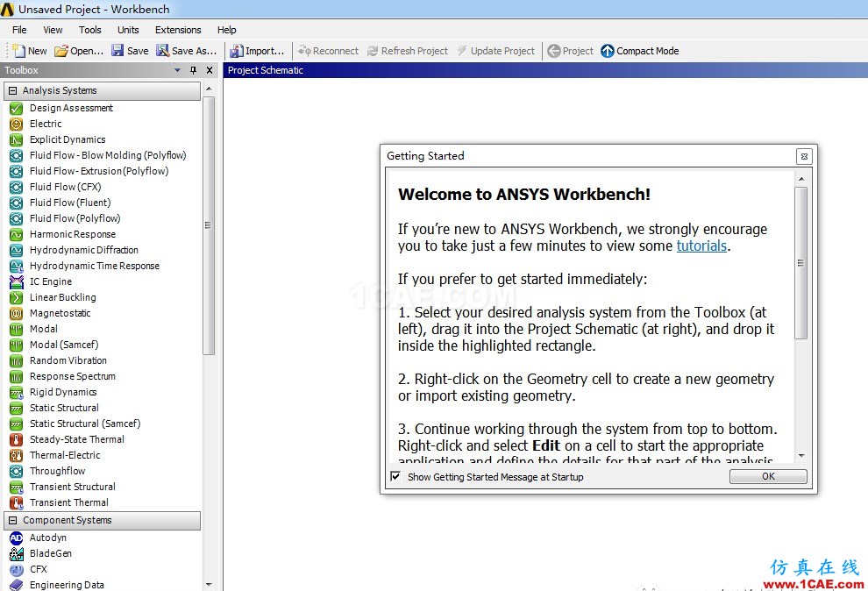The width and height of the screenshot is (868, 591).
Task: Click Toolbox scrollbar up arrow
Action: click(209, 89)
